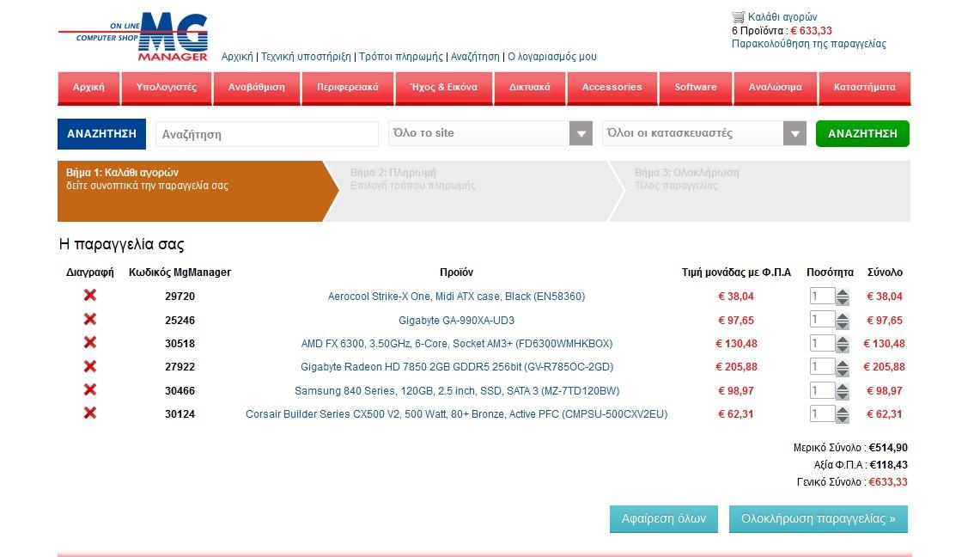Click unit price € 205,88 of Radeon row
980x557 pixels.
click(x=736, y=367)
